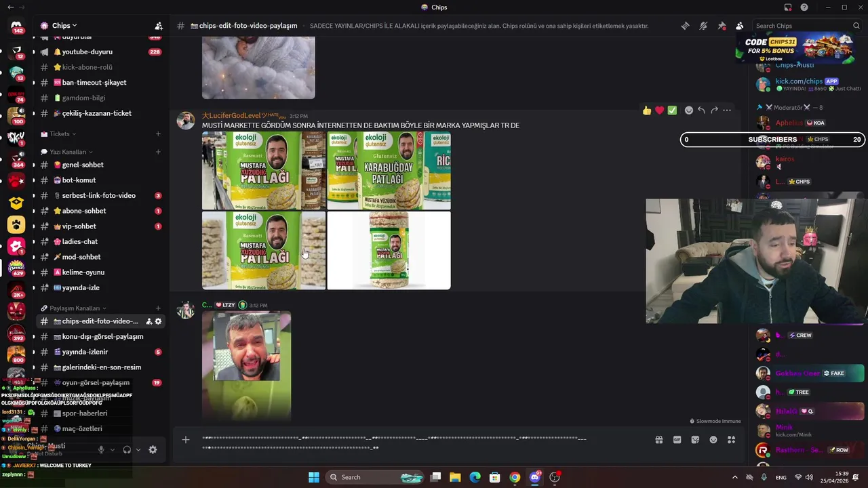The image size is (868, 488).
Task: React with thumbs up on LuciferGodLevel's message
Action: tap(647, 110)
